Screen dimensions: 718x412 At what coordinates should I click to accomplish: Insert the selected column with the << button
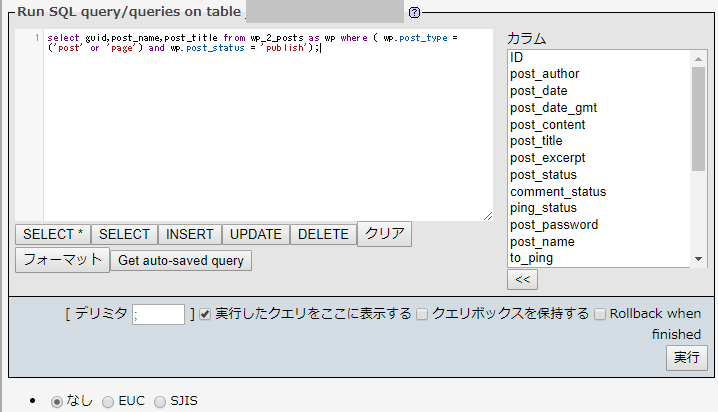coord(523,280)
